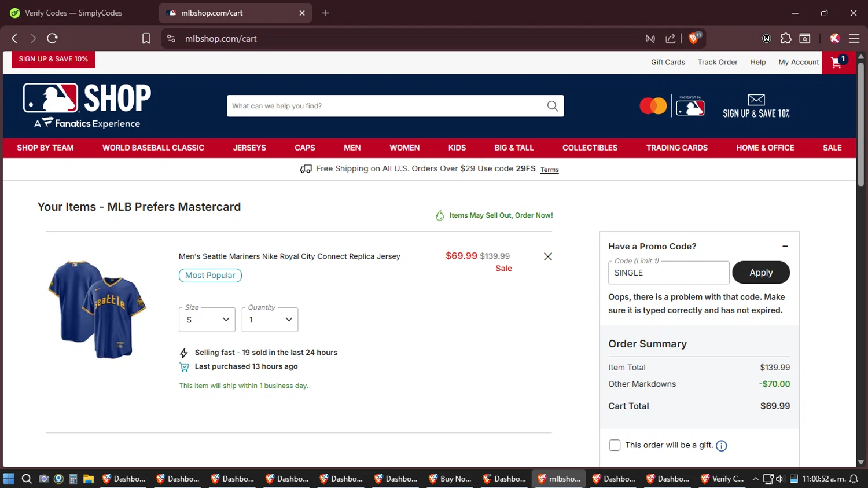Open Shop By Team menu
The image size is (868, 488).
pyautogui.click(x=45, y=148)
